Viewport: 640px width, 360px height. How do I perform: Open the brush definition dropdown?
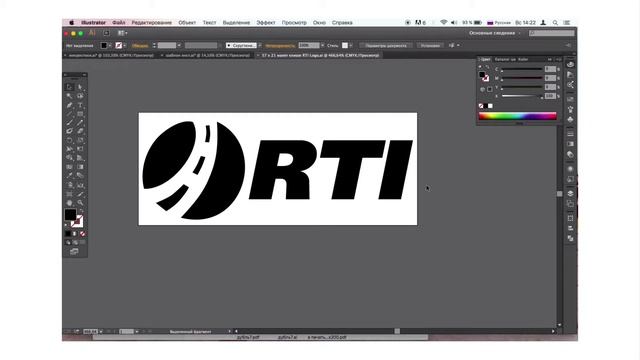coord(260,45)
